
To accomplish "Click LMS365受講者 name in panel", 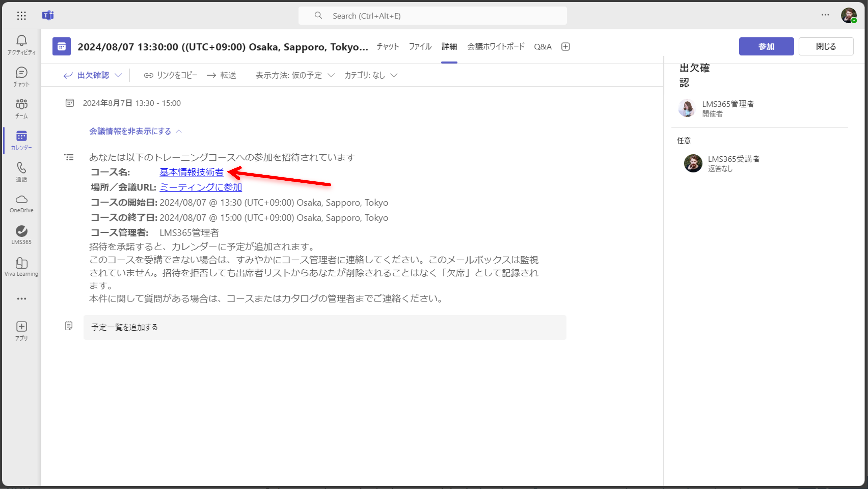I will [x=734, y=159].
